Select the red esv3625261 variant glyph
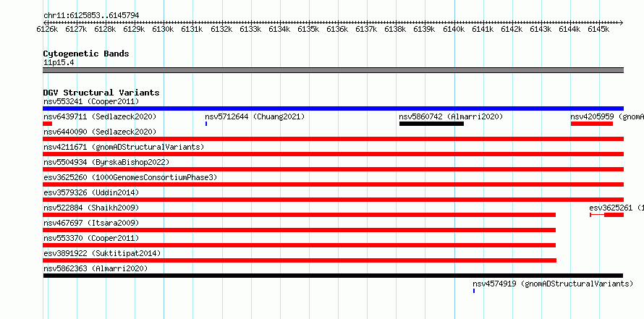 coord(606,215)
